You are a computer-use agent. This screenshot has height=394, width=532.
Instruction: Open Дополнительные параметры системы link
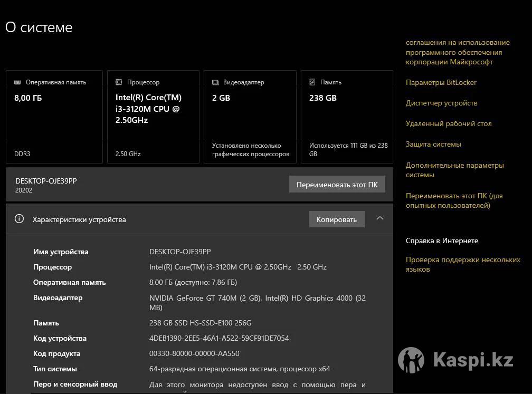coord(454,170)
